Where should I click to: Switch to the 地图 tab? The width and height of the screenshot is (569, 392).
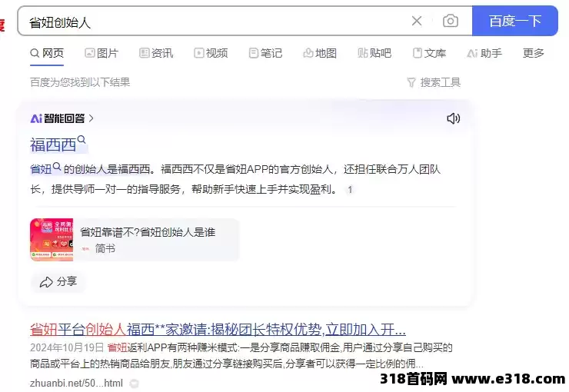[x=320, y=53]
